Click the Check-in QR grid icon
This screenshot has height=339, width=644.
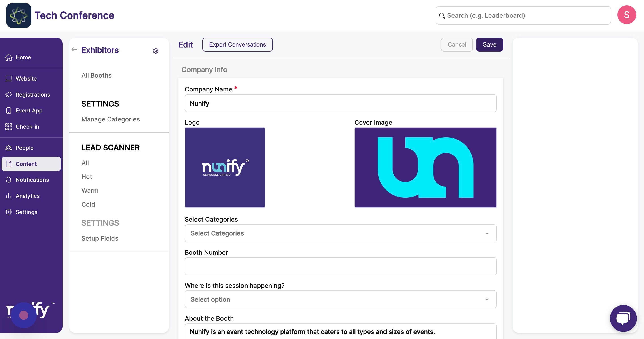pyautogui.click(x=9, y=127)
